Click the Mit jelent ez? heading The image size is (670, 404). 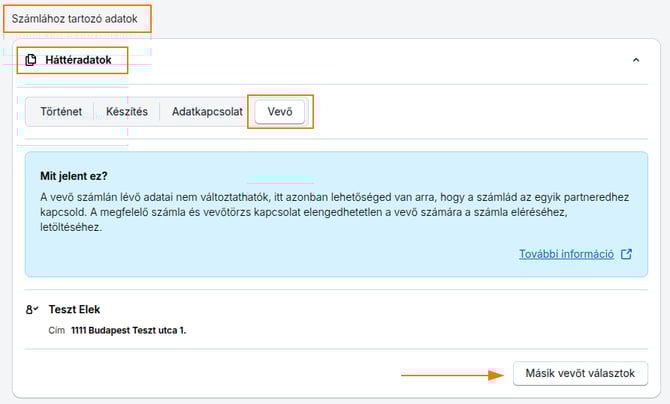73,175
